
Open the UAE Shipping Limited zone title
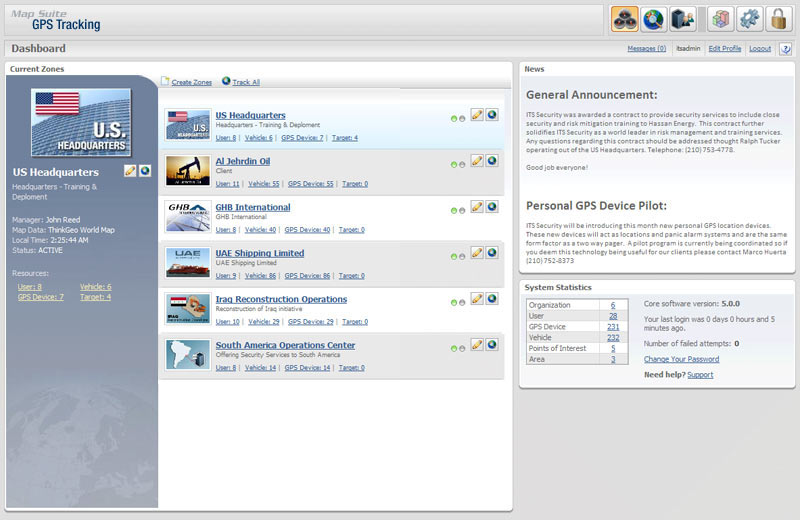click(260, 253)
